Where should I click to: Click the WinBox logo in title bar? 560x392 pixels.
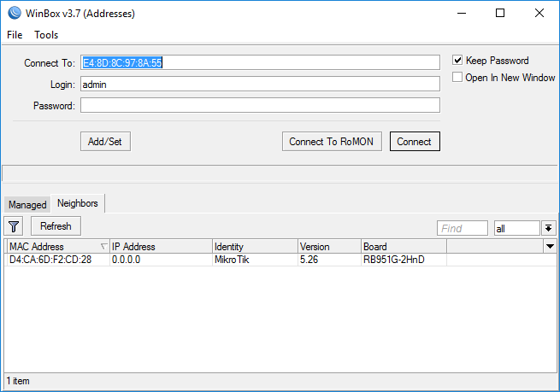(15, 13)
